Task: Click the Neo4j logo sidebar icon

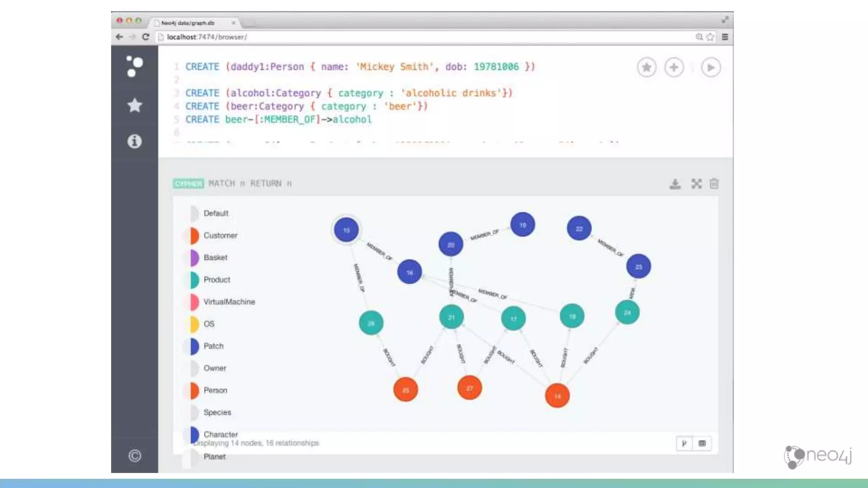Action: pyautogui.click(x=135, y=67)
